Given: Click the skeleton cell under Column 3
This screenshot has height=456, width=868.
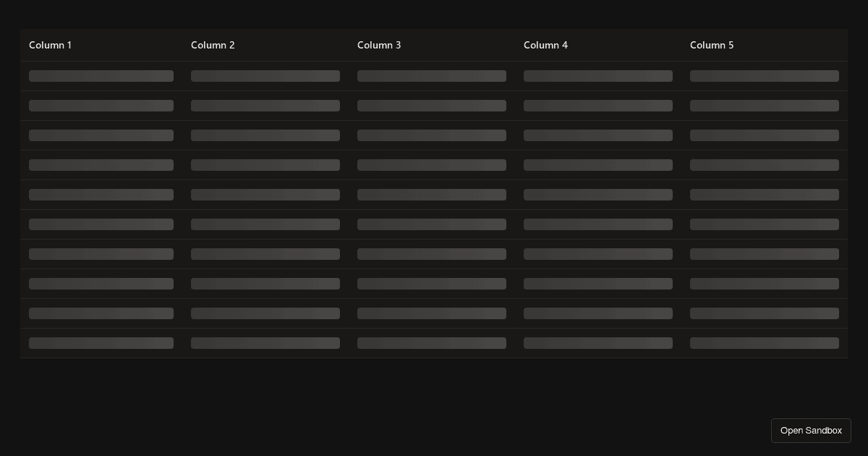Looking at the screenshot, I should click(432, 76).
